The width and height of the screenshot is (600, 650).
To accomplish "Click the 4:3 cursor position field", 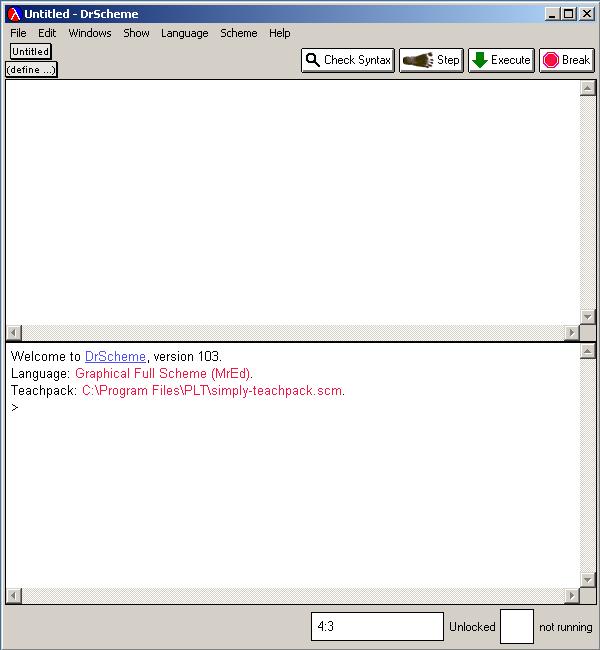I will [377, 626].
